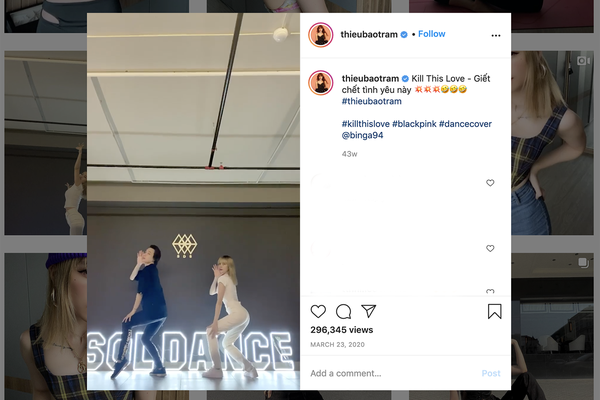Screen dimensions: 600x400
Task: Open the verified badge beside header username
Action: pyautogui.click(x=404, y=34)
